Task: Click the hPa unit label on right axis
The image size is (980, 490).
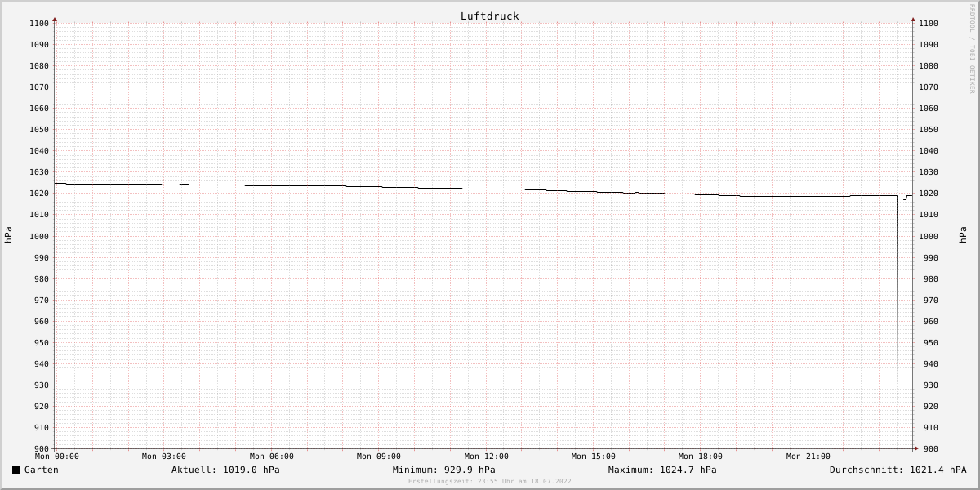Action: (964, 235)
